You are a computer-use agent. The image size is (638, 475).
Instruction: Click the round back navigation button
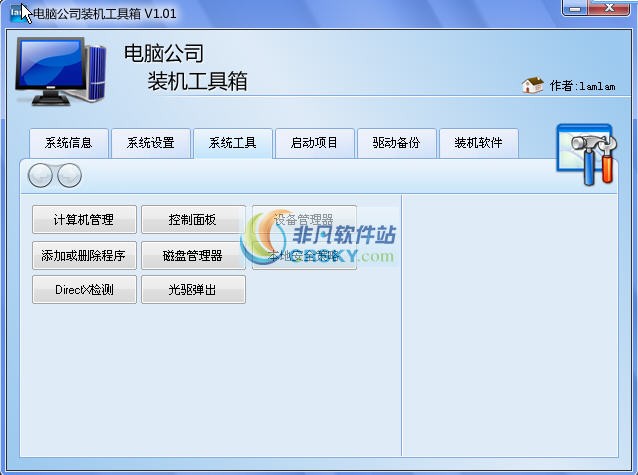(40, 175)
